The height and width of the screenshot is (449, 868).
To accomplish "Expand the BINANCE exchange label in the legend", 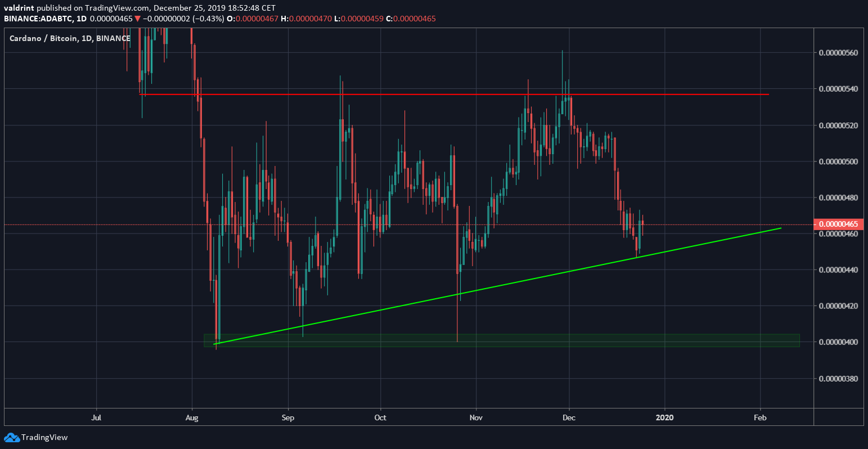I will point(113,38).
